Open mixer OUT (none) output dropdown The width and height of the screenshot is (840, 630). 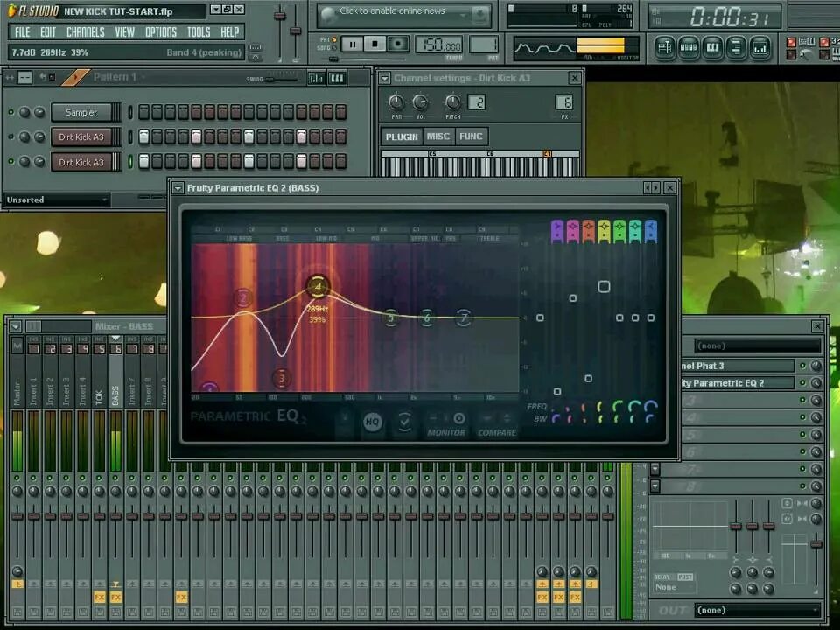[758, 610]
